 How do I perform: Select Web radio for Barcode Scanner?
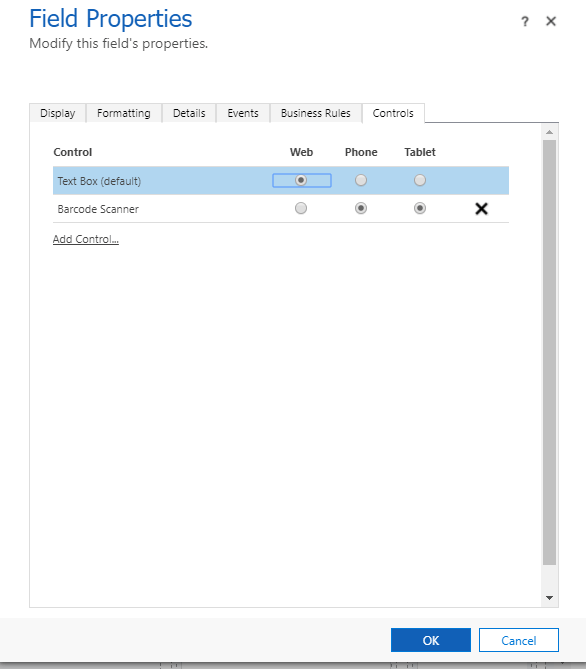pos(301,208)
